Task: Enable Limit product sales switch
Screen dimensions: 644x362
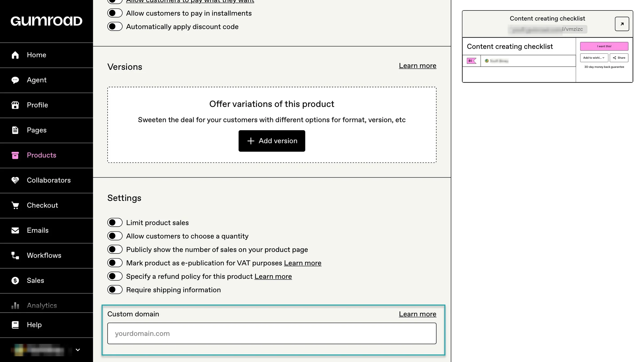Action: (115, 223)
